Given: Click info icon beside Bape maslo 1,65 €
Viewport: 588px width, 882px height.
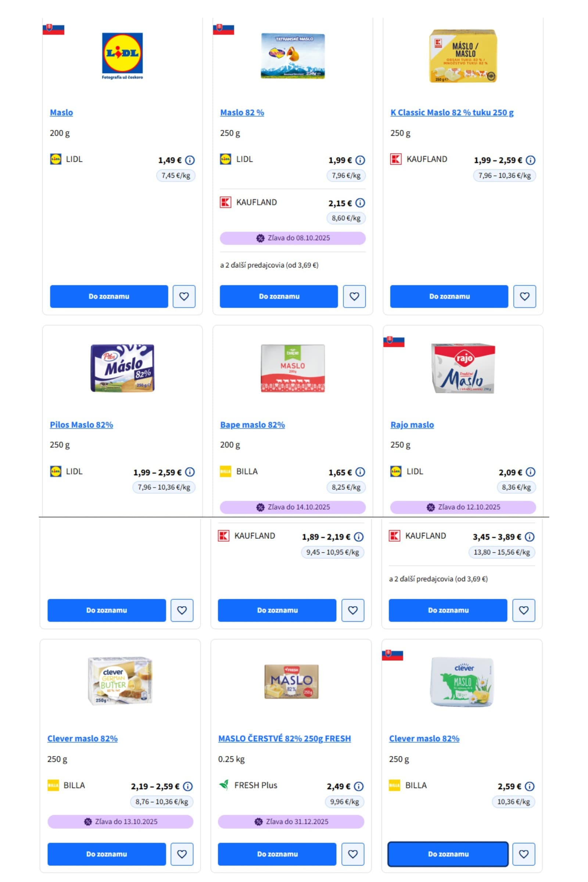Looking at the screenshot, I should tap(360, 472).
